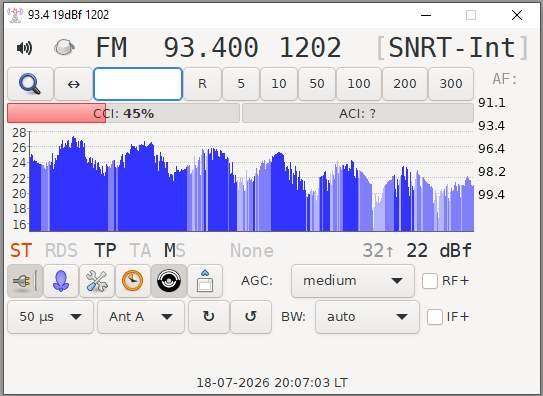Open the blue pattern icon button
543x396 pixels.
click(x=61, y=281)
